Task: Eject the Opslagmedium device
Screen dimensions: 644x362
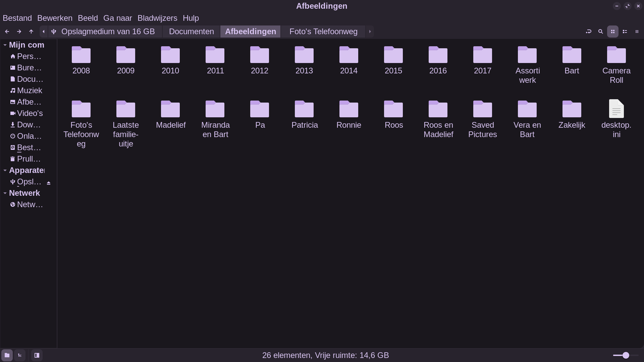Action: tap(49, 183)
